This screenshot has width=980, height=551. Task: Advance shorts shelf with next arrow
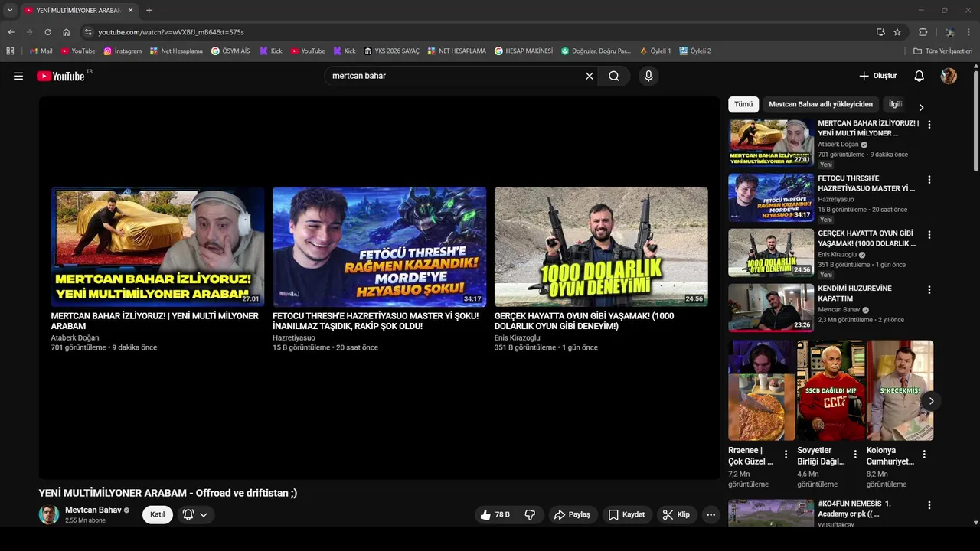pyautogui.click(x=931, y=401)
